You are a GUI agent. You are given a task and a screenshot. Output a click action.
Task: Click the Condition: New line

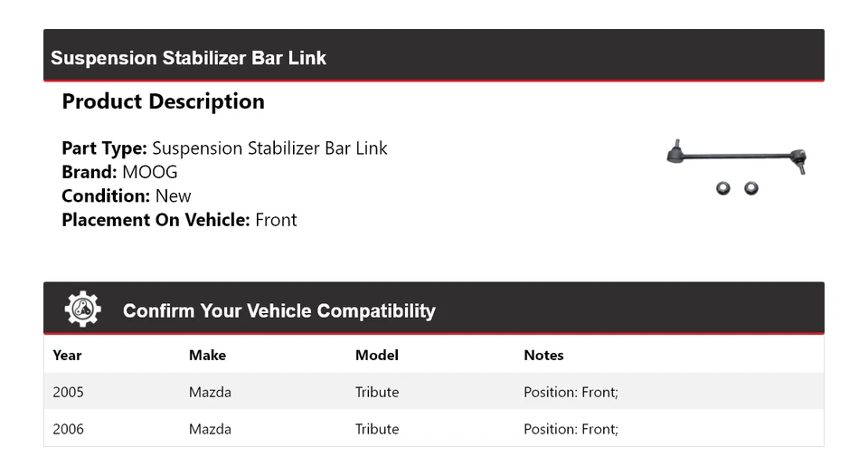[x=127, y=195]
